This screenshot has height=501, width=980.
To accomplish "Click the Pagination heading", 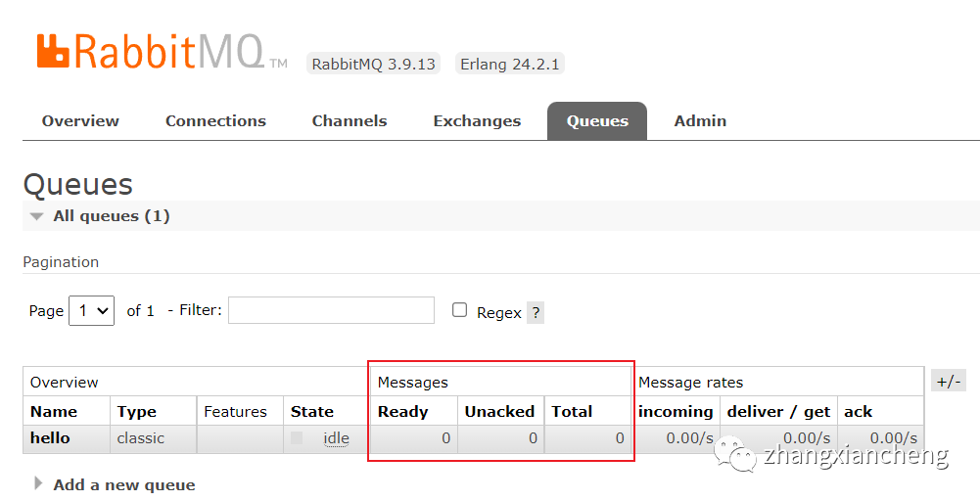I will pos(61,261).
